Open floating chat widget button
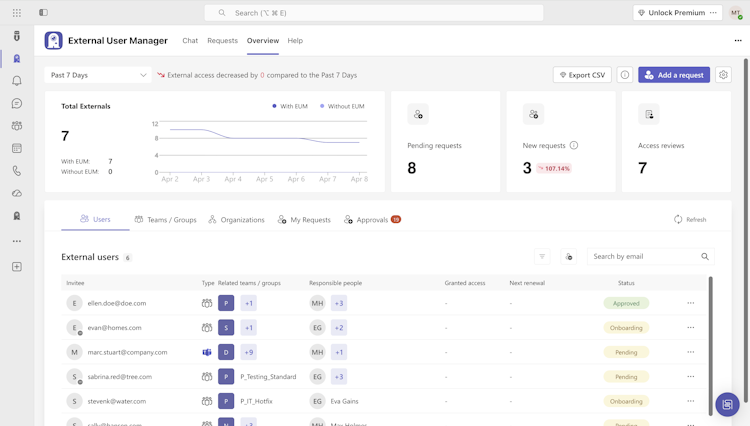Image resolution: width=750 pixels, height=426 pixels. point(728,404)
